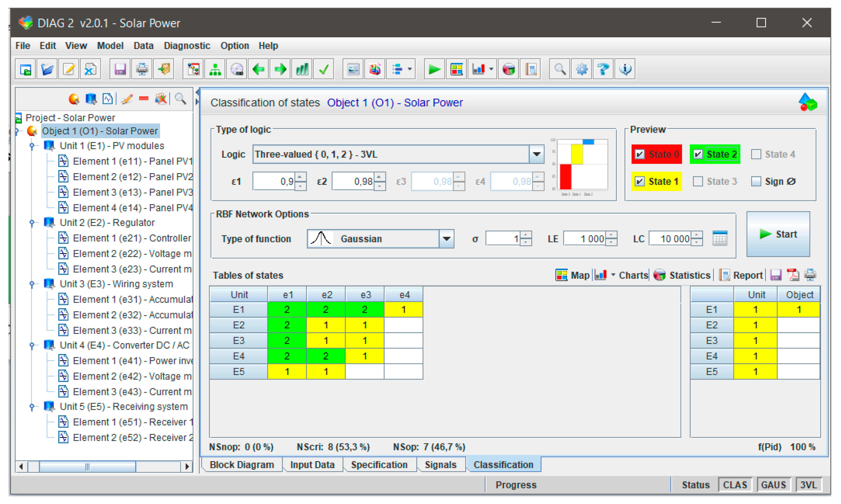Viewport: 841px width, 504px height.
Task: Open the Diagnostic menu
Action: click(x=187, y=46)
